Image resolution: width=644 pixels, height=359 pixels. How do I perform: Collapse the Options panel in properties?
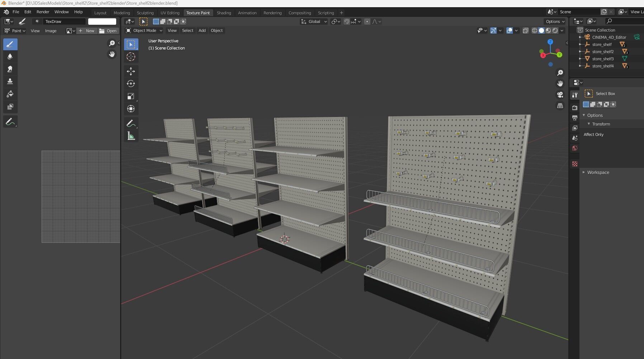click(x=584, y=115)
